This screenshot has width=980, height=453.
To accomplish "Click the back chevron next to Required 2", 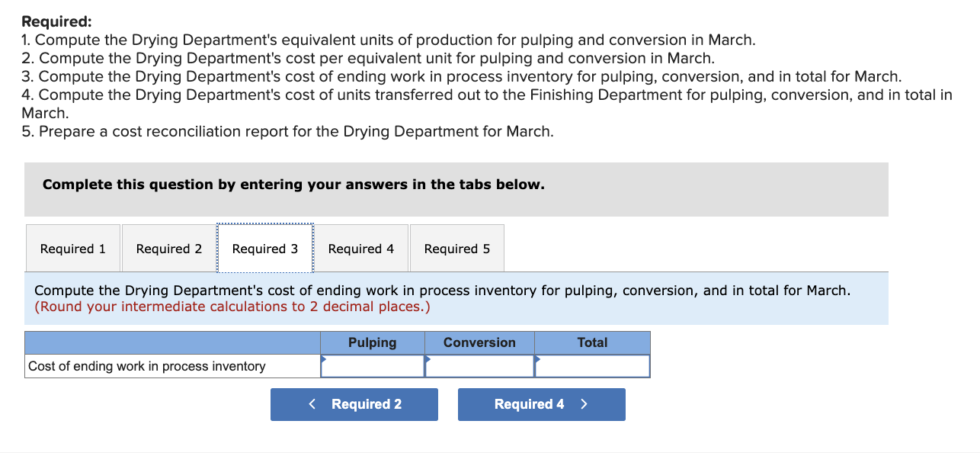I will [x=311, y=404].
